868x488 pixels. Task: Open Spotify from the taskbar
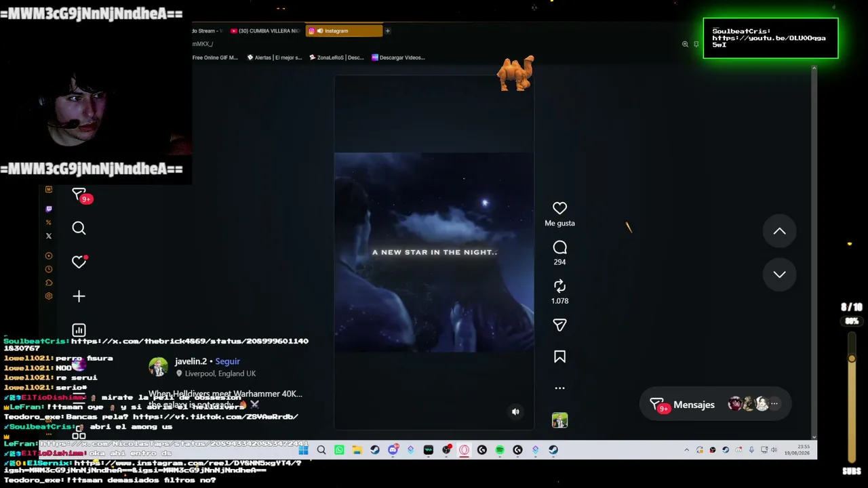click(500, 450)
